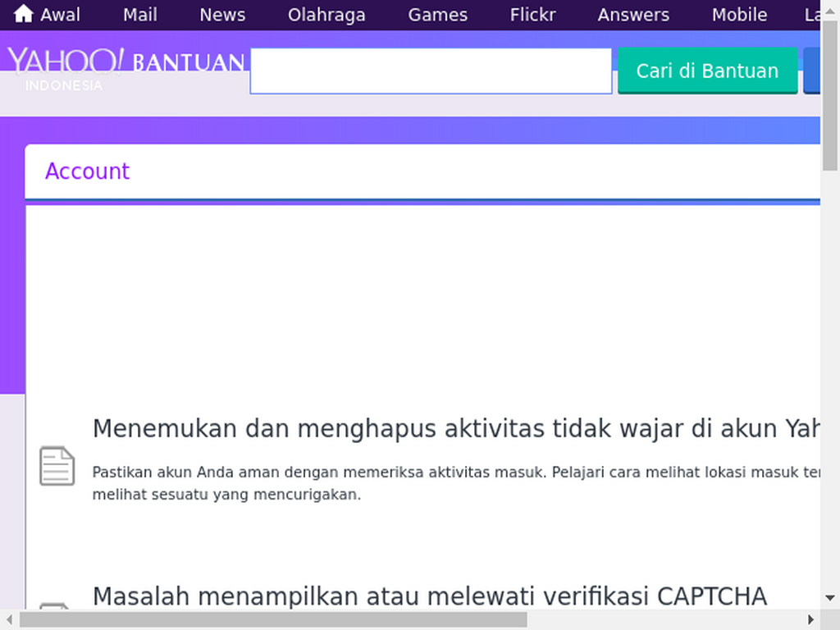Open the Awal link in the top bar
This screenshot has height=630, width=840.
coord(60,15)
